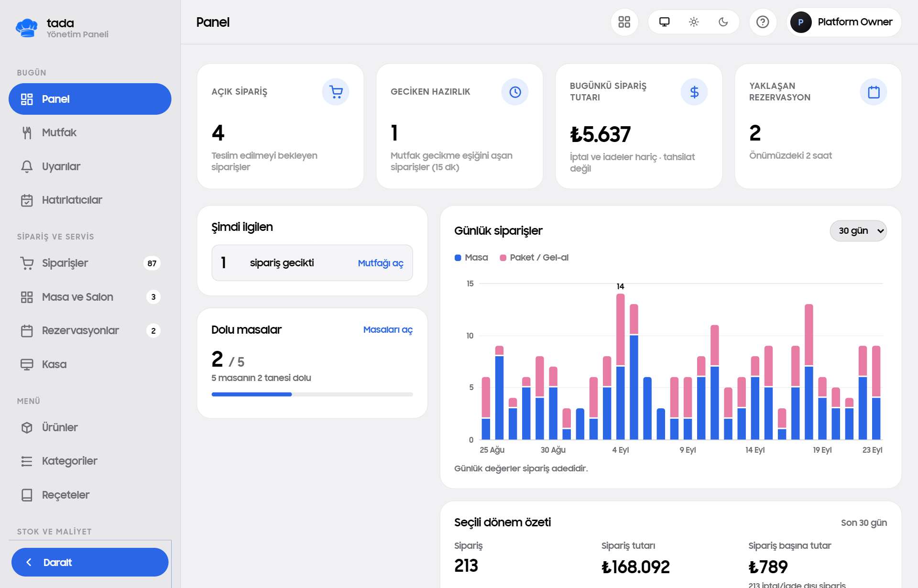Click the Mutfağı aç link

tap(381, 263)
